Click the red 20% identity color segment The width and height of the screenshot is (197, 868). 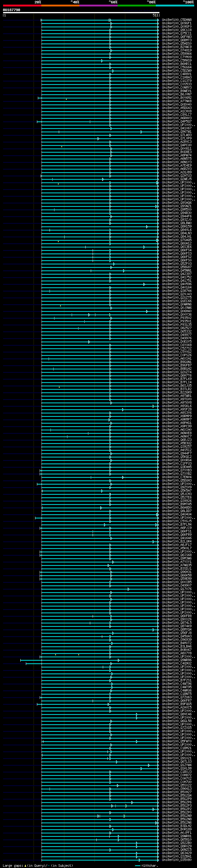[22, 6]
